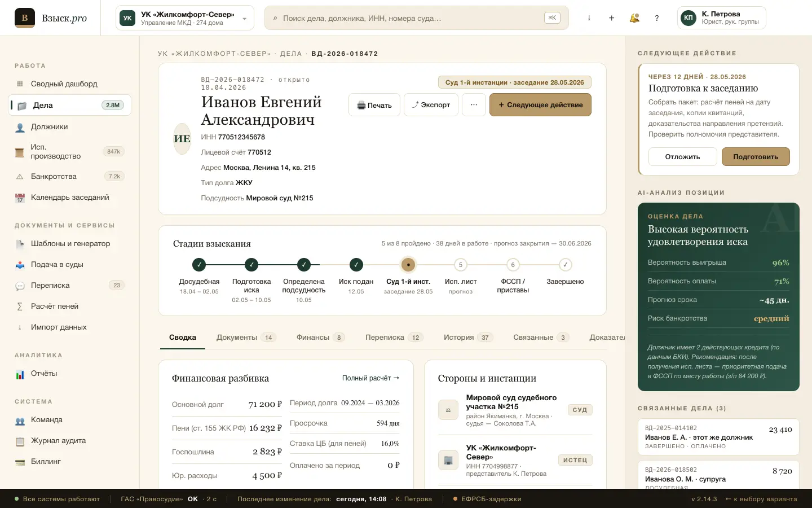Switch to the Финансы tab
812x508 pixels.
pyautogui.click(x=320, y=338)
